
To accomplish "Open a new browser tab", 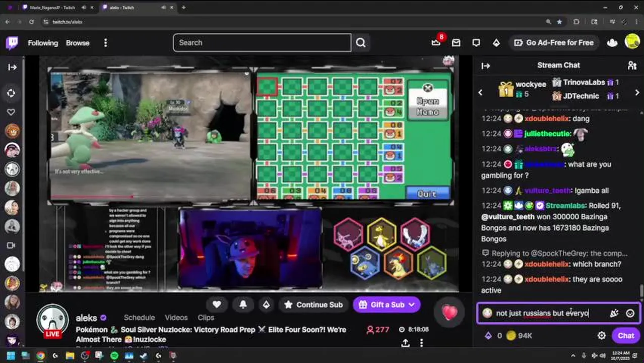I will click(x=183, y=8).
